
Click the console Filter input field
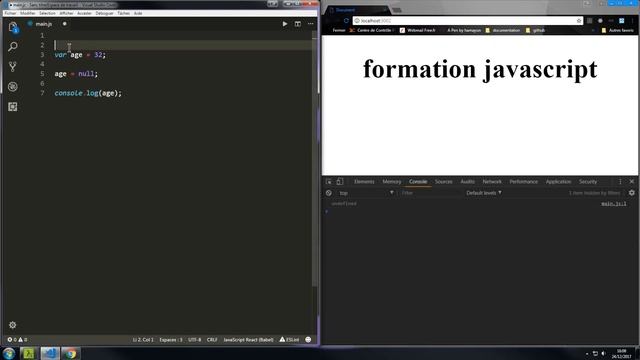pos(429,193)
